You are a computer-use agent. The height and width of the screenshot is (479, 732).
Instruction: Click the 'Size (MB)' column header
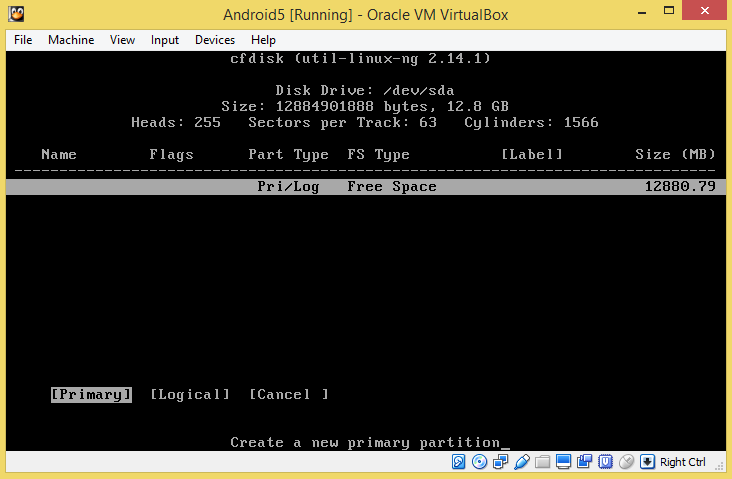click(675, 155)
